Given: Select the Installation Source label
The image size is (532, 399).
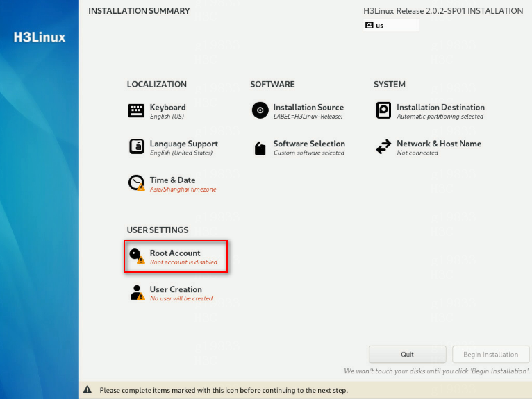Looking at the screenshot, I should pyautogui.click(x=308, y=108).
